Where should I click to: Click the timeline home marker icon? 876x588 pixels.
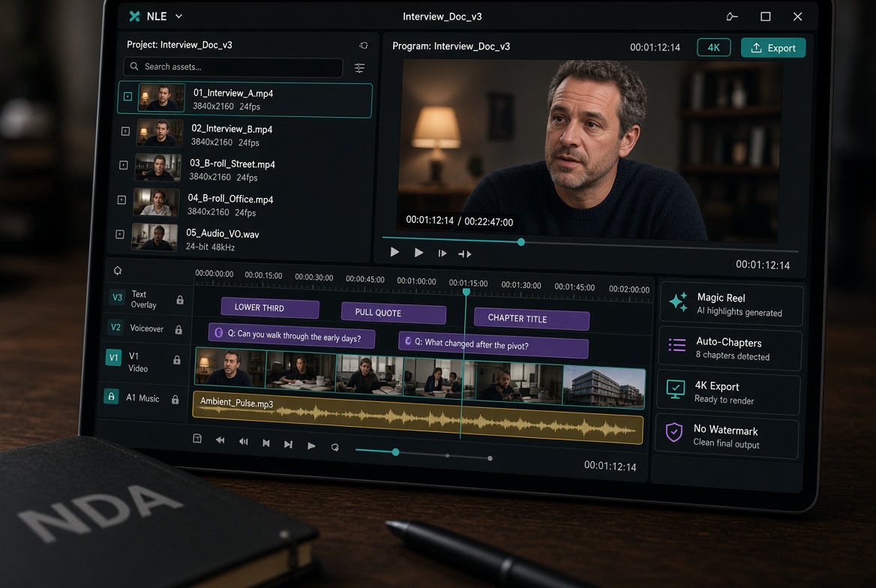click(118, 271)
